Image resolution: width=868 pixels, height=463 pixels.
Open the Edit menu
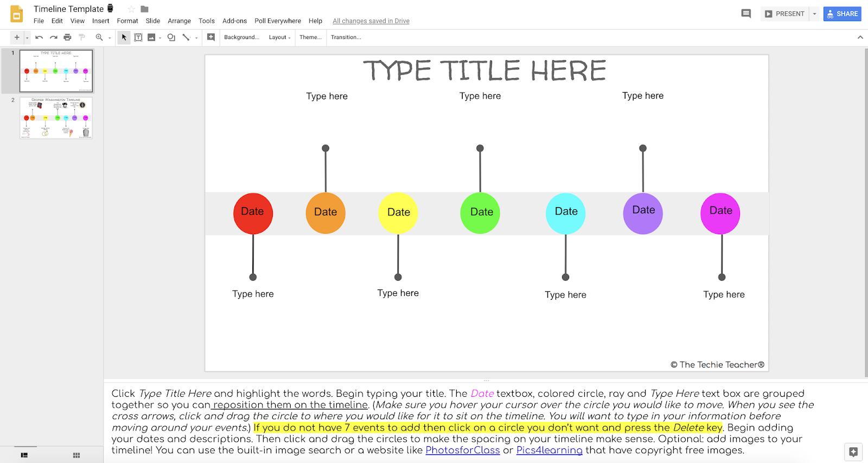pyautogui.click(x=57, y=21)
